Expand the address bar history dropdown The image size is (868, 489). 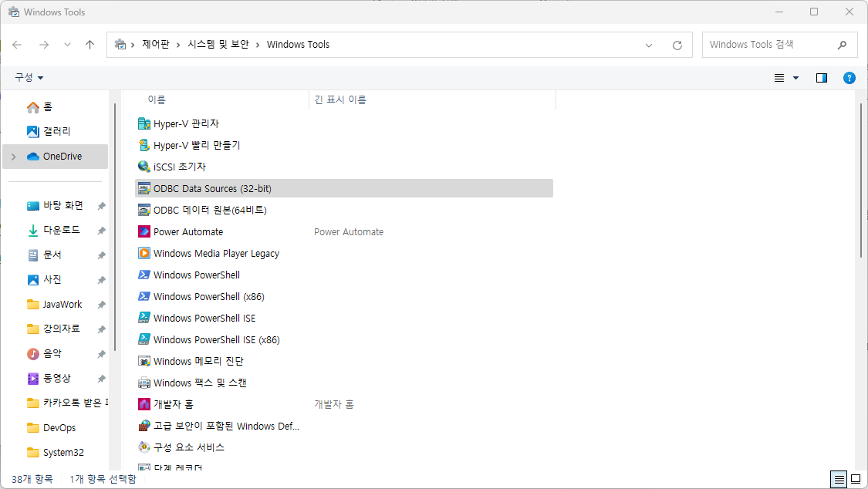tap(649, 46)
